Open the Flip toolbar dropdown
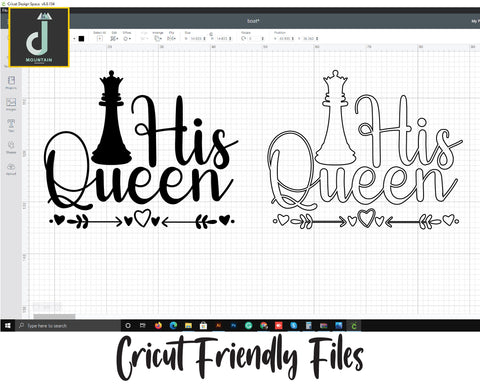 pyautogui.click(x=171, y=39)
